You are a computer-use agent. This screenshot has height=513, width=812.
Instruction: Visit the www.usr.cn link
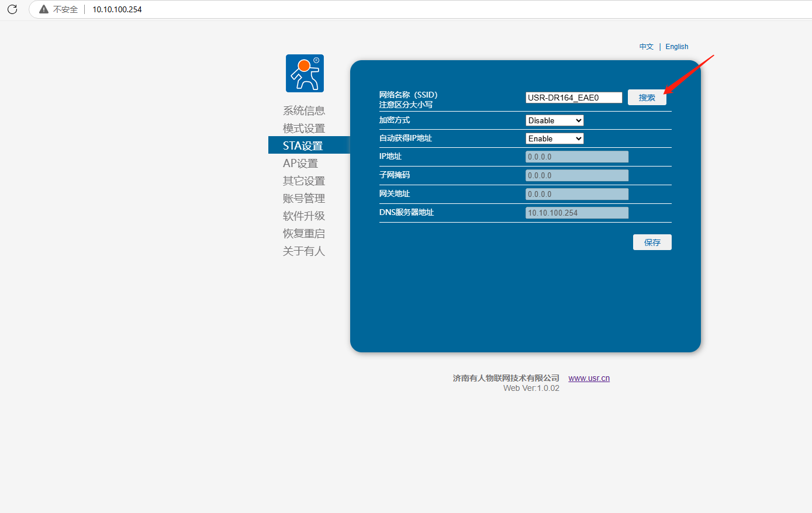[x=589, y=378]
